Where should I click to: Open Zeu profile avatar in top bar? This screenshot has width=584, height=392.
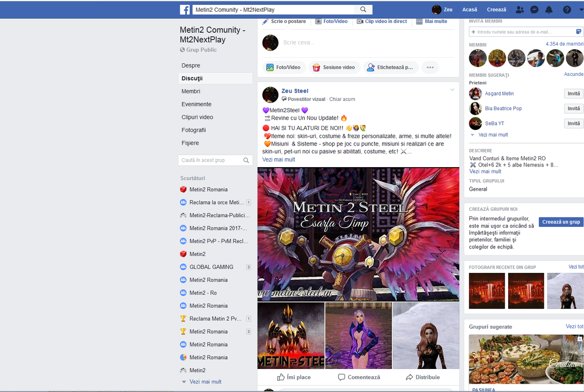pos(437,10)
